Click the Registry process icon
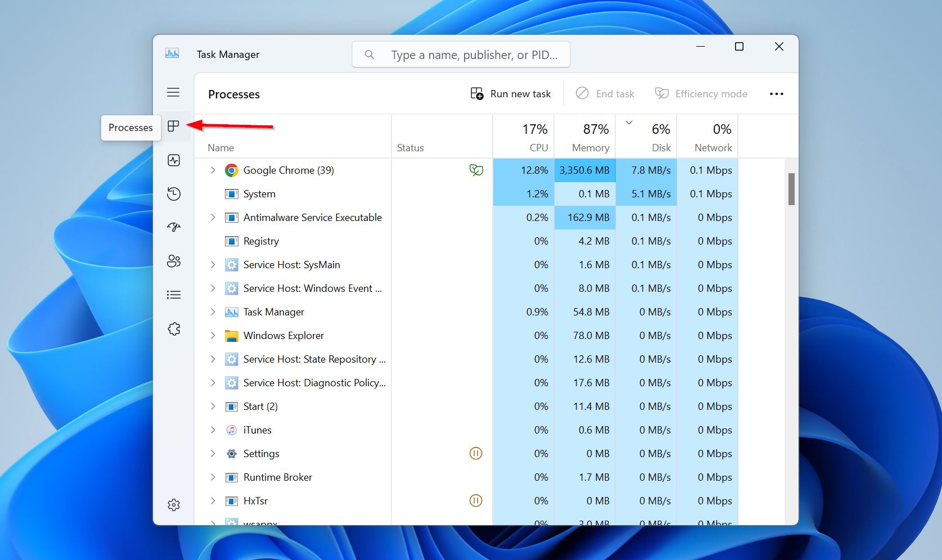 231,241
